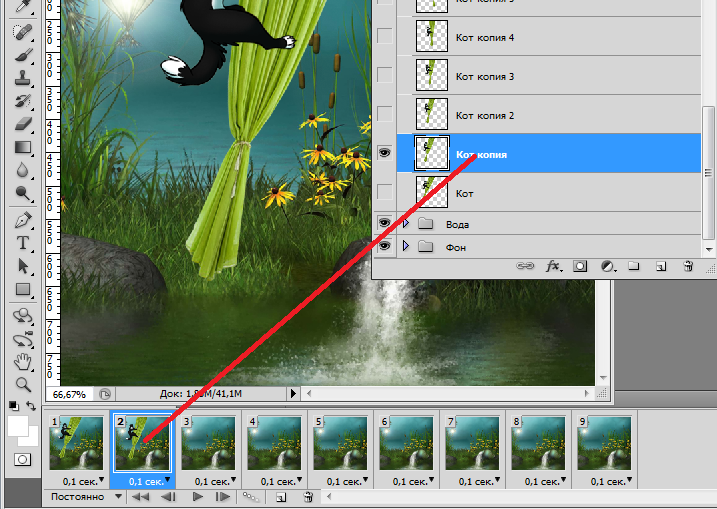Select the Path Selection arrow tool
Image resolution: width=717 pixels, height=509 pixels.
pyautogui.click(x=22, y=266)
